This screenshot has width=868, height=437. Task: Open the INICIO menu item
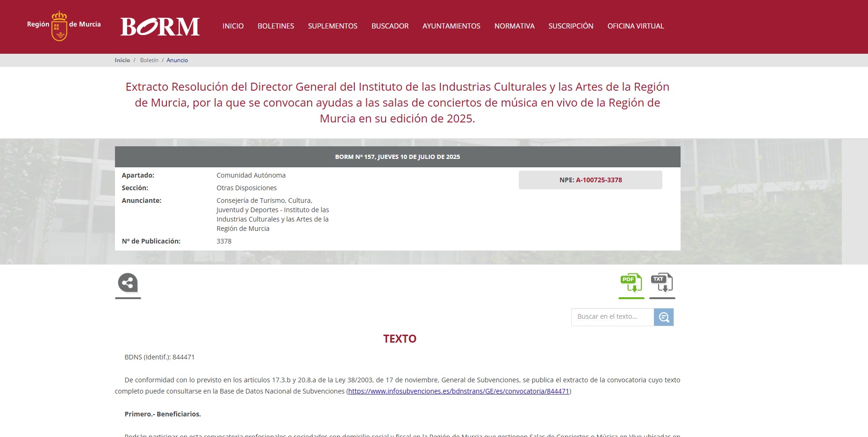[233, 26]
